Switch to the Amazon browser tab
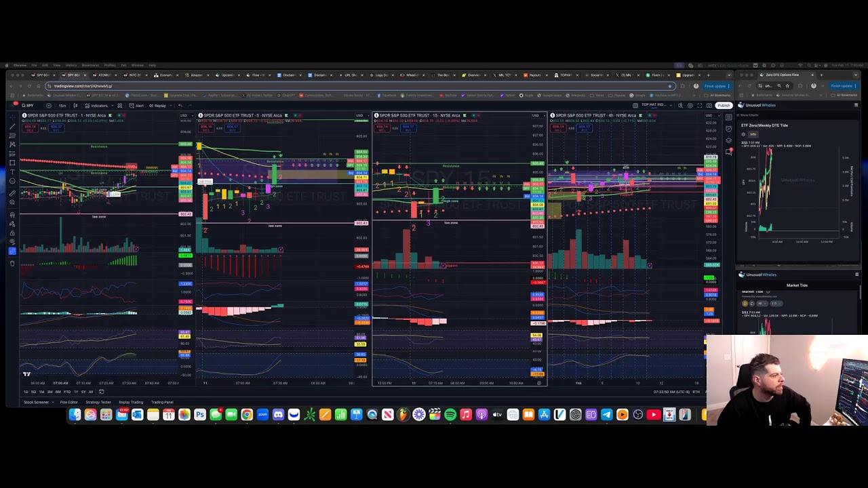The width and height of the screenshot is (868, 488). click(195, 75)
